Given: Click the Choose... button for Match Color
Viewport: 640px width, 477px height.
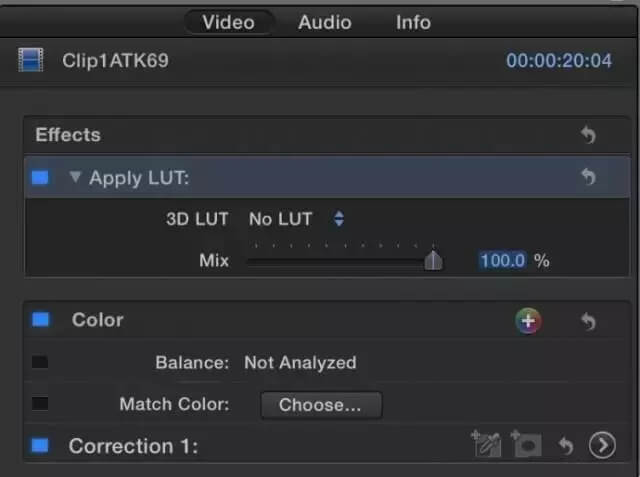Looking at the screenshot, I should [x=320, y=405].
